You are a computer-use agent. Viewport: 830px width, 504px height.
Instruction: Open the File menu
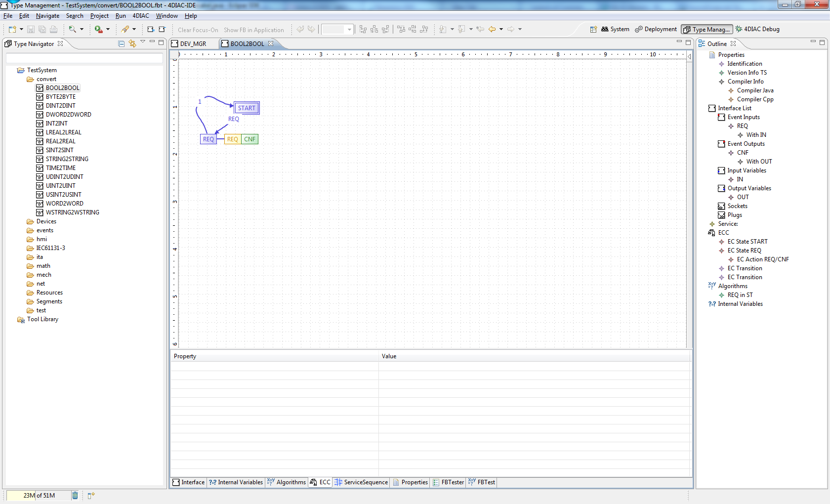(x=8, y=16)
